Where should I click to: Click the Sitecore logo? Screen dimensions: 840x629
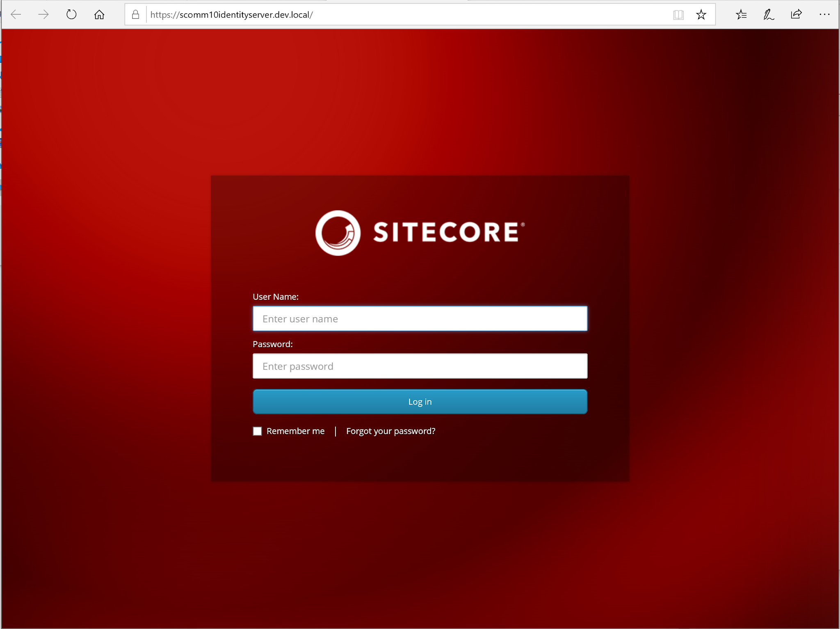420,233
